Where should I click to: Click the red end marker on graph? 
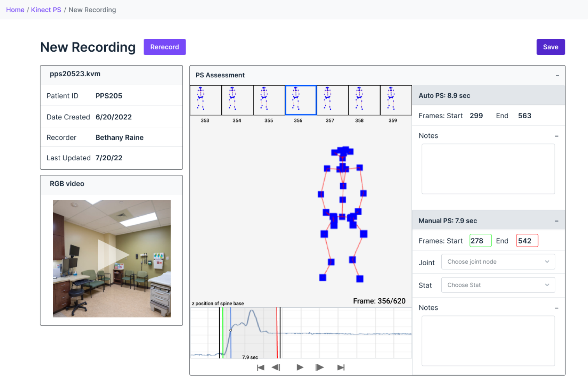277,333
